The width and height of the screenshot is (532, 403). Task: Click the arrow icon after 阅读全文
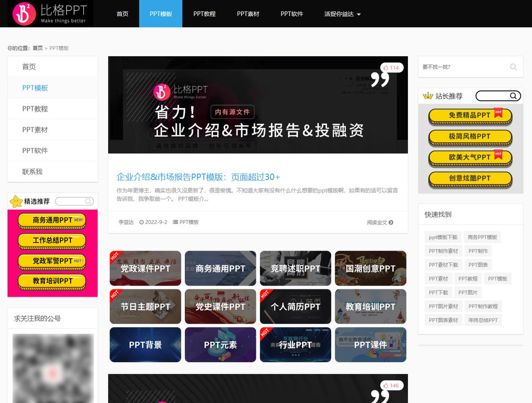point(390,222)
